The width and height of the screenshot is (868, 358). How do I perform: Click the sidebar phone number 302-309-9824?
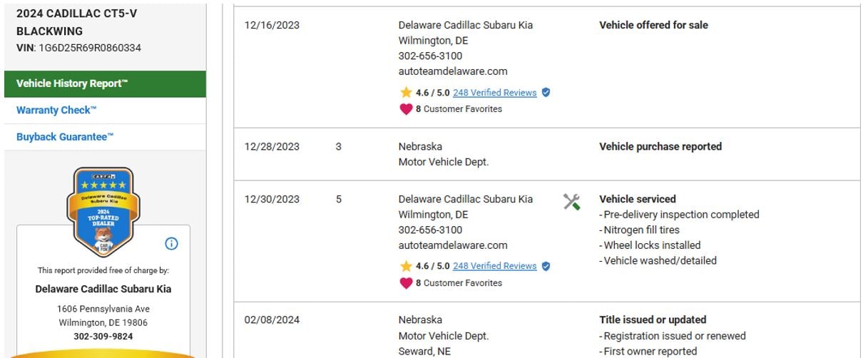(x=103, y=337)
